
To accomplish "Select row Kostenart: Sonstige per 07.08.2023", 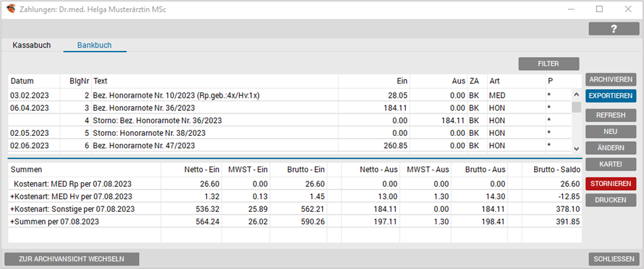I will pyautogui.click(x=295, y=209).
